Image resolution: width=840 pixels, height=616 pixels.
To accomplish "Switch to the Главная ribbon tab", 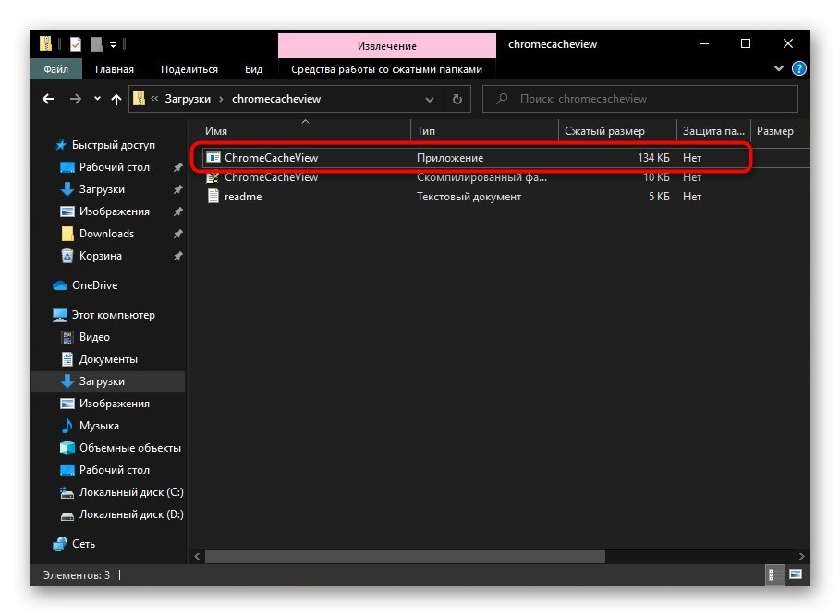I will 114,69.
